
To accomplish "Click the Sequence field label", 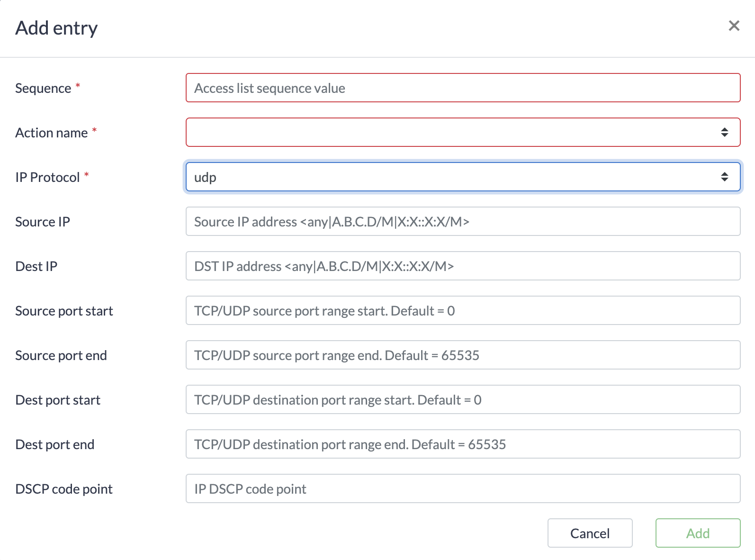I will click(43, 89).
